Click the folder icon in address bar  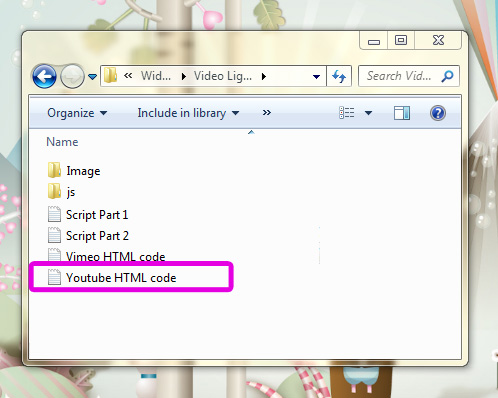pyautogui.click(x=110, y=76)
